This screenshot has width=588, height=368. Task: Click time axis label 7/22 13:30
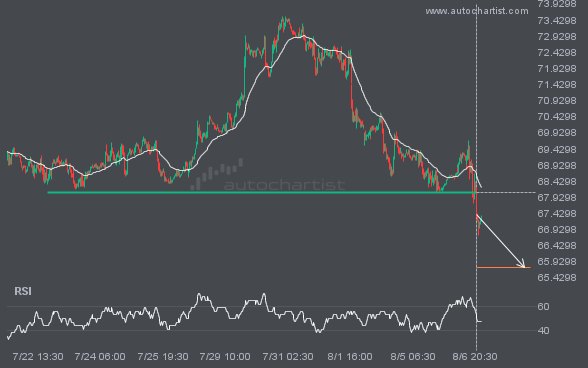click(x=38, y=357)
